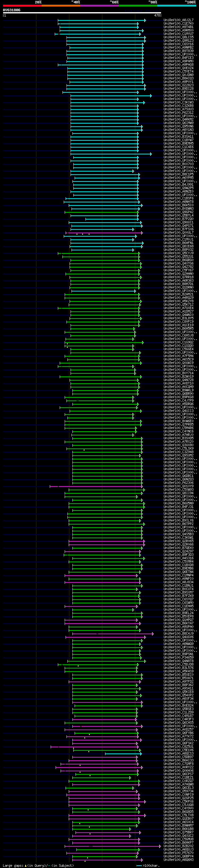Select label UniRef100_A0RYZ2

click(x=178, y=767)
